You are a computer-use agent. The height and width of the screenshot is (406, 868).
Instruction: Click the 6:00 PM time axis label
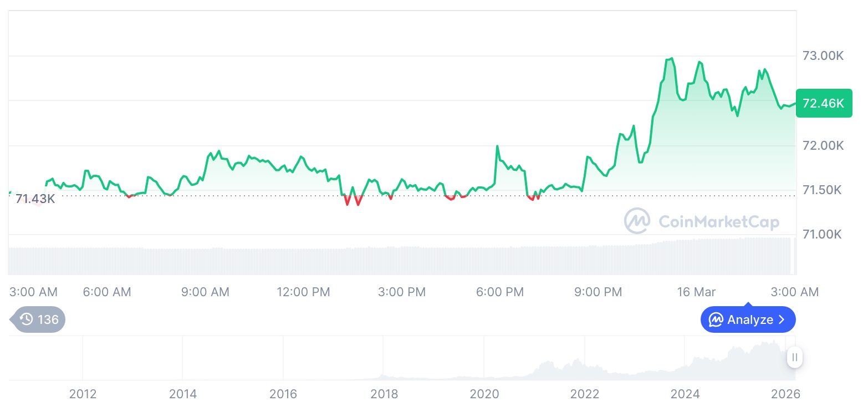pyautogui.click(x=500, y=292)
